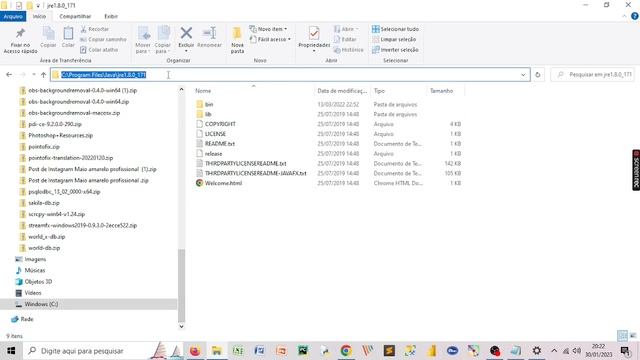640x360 pixels.
Task: Click Colar atalho option
Action: pyautogui.click(x=99, y=50)
